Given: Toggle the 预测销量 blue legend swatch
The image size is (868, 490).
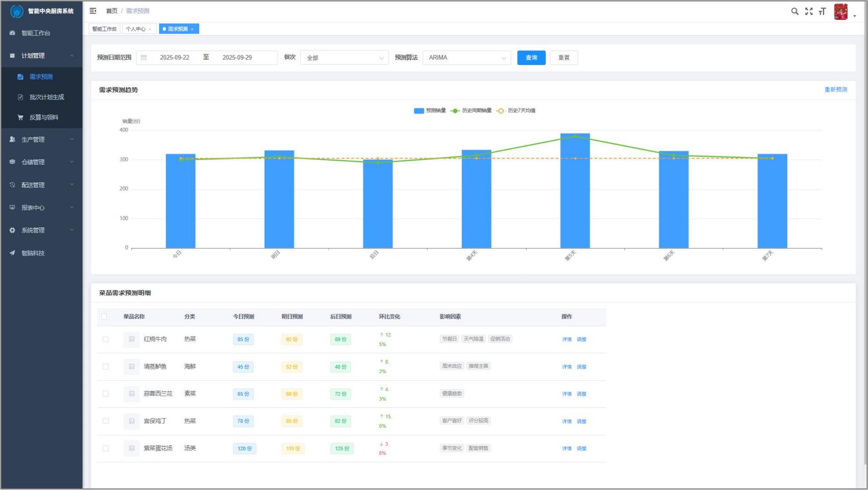Looking at the screenshot, I should coord(419,111).
